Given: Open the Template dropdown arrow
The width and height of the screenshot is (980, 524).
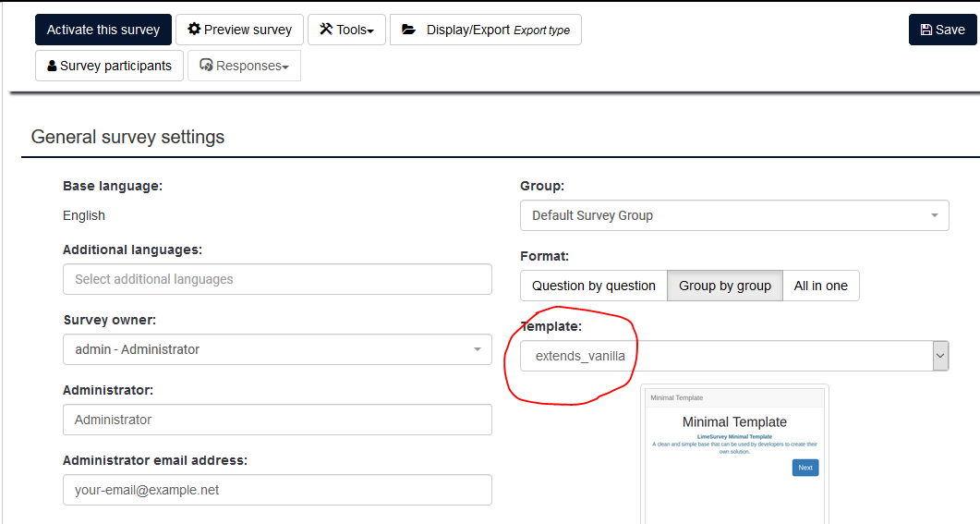Looking at the screenshot, I should 940,356.
